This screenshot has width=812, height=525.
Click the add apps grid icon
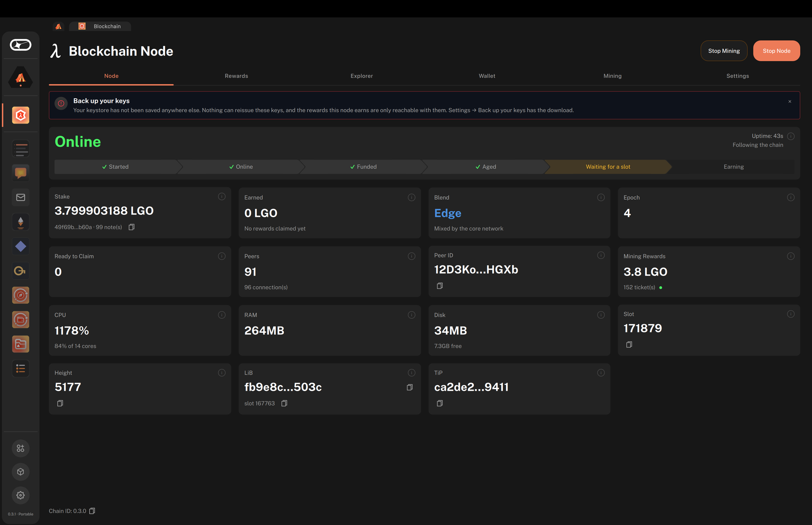tap(21, 448)
